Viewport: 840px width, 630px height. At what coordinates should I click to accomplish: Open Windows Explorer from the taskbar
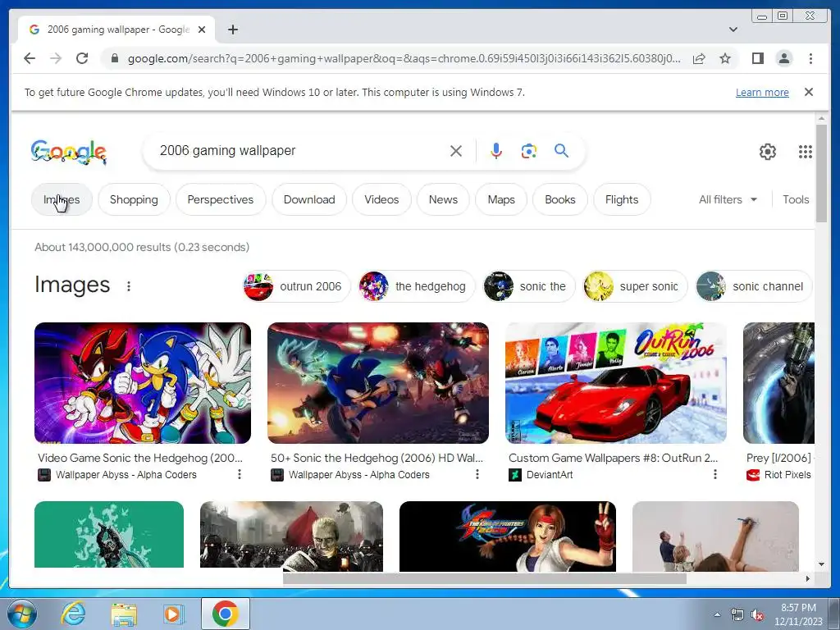tap(124, 614)
